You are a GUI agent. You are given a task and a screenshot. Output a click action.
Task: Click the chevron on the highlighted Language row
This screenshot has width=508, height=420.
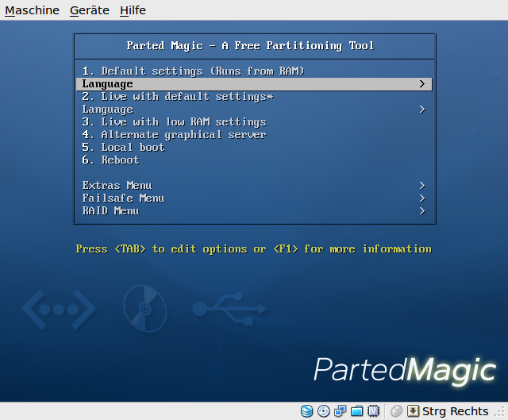coord(422,84)
